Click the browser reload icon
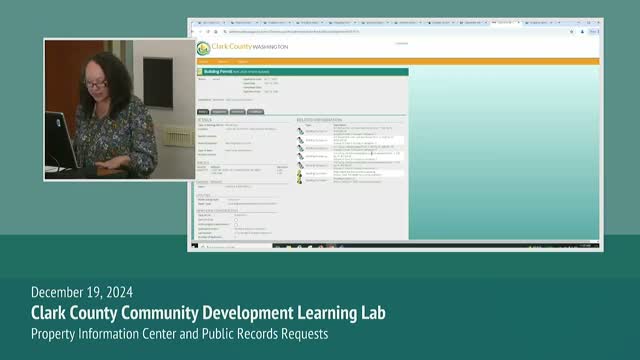The image size is (640, 360). pyautogui.click(x=208, y=31)
